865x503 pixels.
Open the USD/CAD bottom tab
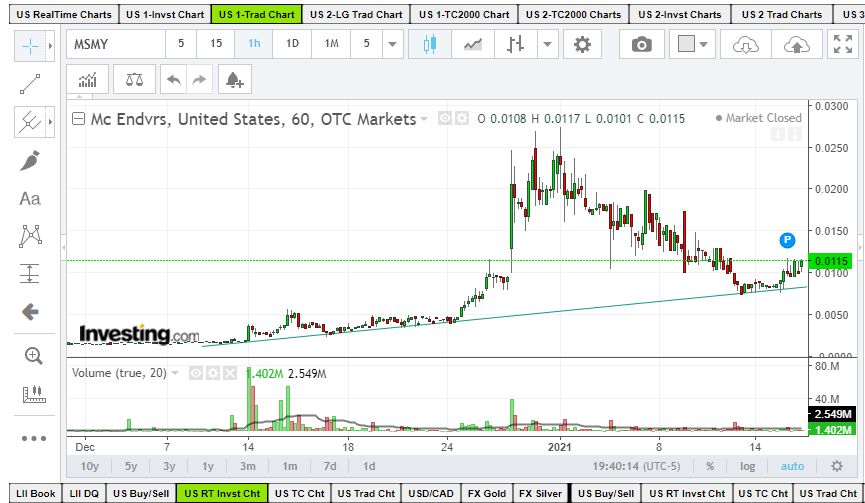pyautogui.click(x=431, y=494)
